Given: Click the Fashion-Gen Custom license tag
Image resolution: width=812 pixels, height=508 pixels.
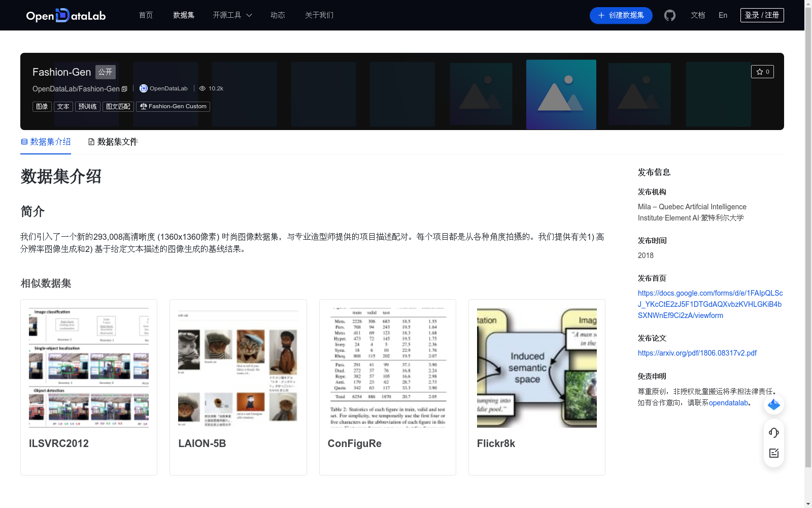Looking at the screenshot, I should [x=173, y=107].
